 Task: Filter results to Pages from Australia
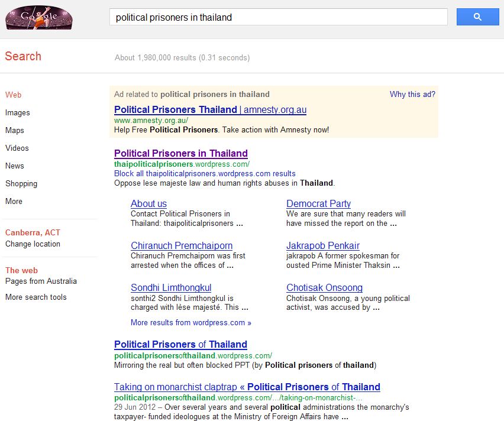pyautogui.click(x=41, y=281)
